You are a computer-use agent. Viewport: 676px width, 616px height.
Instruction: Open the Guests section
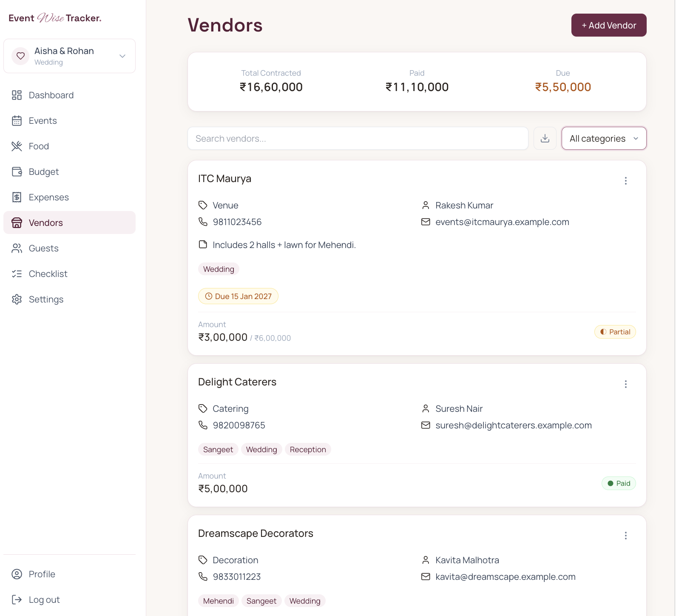coord(70,248)
